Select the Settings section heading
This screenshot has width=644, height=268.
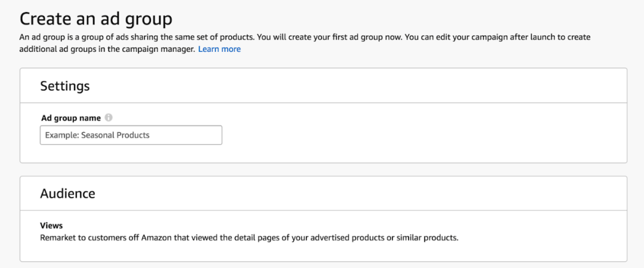(65, 86)
